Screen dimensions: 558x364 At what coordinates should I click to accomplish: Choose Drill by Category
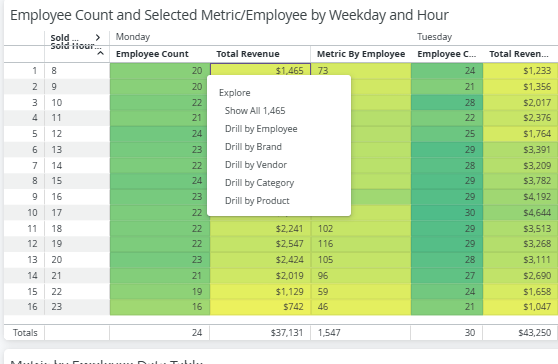259,183
